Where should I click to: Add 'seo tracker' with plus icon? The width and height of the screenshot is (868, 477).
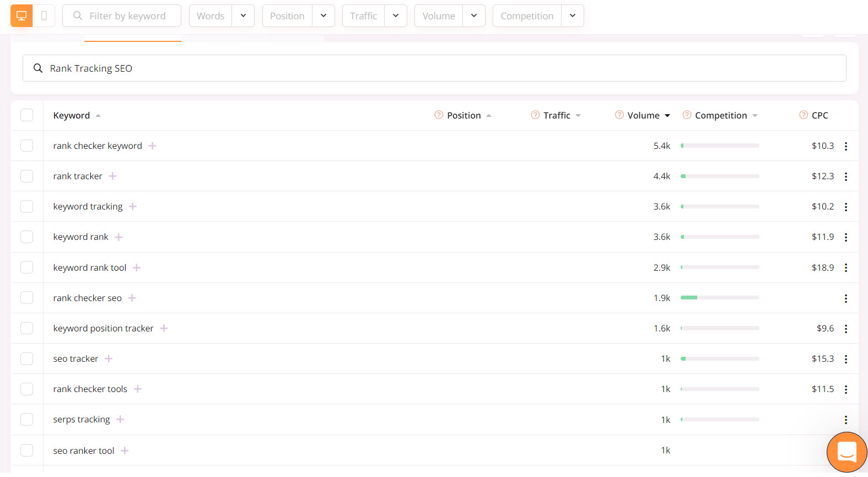tap(109, 358)
